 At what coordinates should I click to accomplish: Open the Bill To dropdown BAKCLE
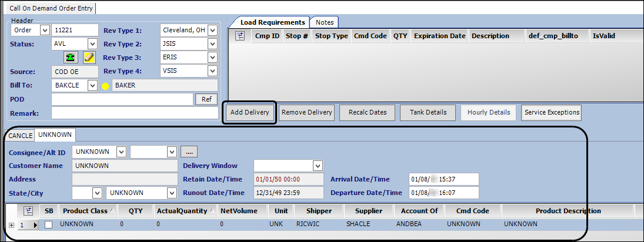click(x=92, y=86)
